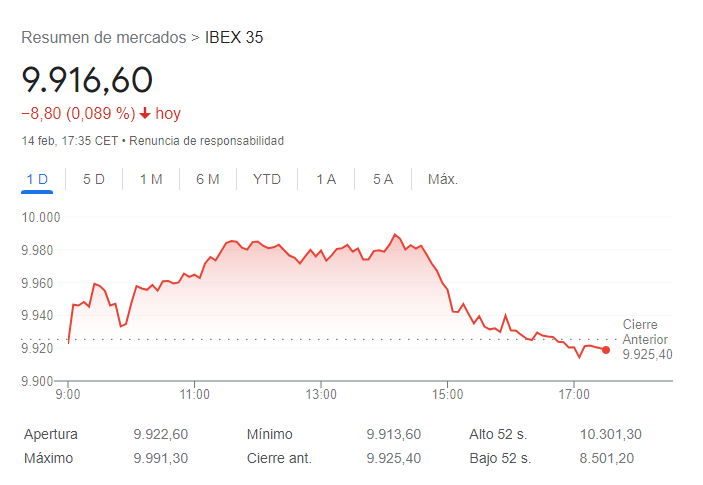Screen dimensions: 703x485
Task: Show the 6 M chart range
Action: (208, 179)
